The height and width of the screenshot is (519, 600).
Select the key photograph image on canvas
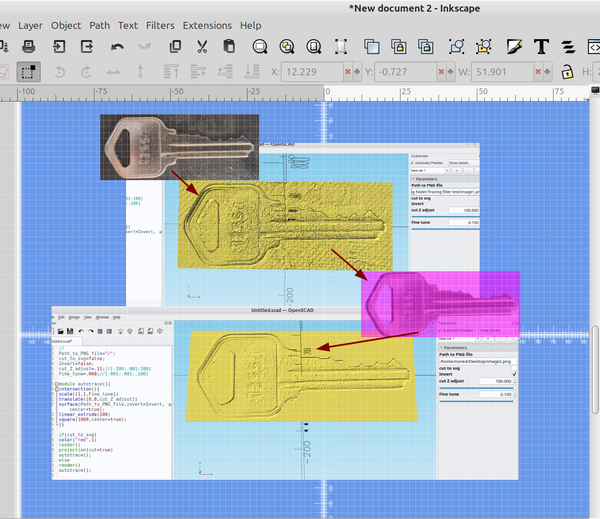179,147
